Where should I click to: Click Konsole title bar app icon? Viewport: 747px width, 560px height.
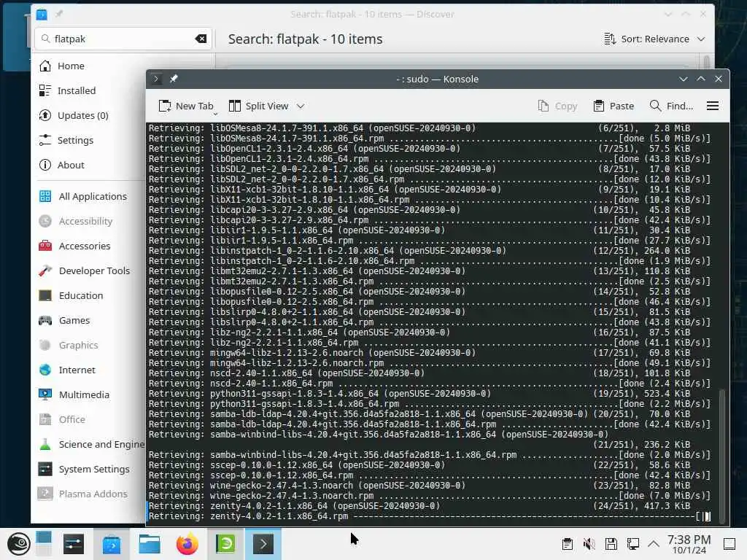pyautogui.click(x=156, y=79)
